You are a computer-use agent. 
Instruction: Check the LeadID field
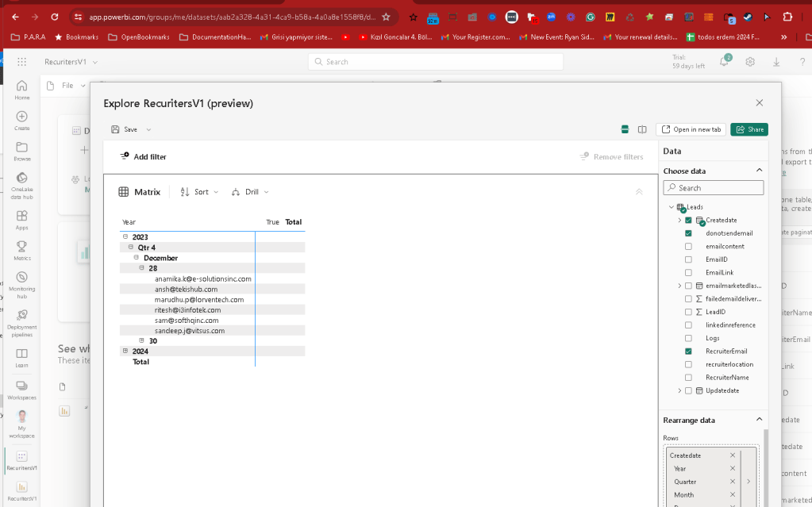click(688, 312)
